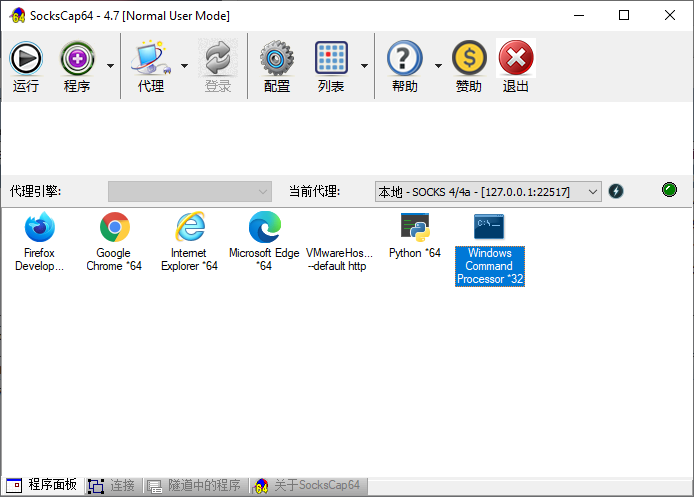This screenshot has height=497, width=694.
Task: Click the SocksCap64 title bar app icon
Action: coord(17,15)
